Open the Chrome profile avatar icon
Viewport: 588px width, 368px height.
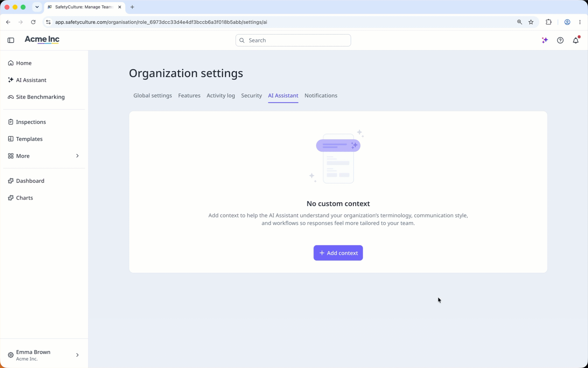[x=567, y=22]
